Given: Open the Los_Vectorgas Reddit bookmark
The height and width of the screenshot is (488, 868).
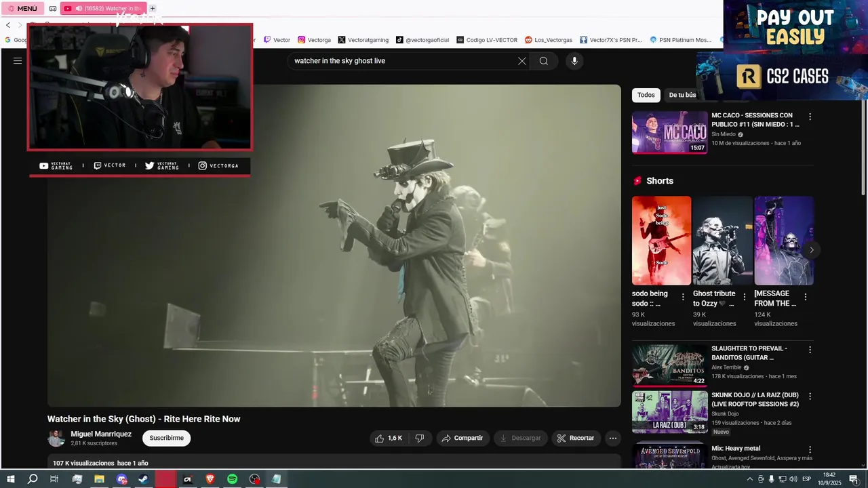Looking at the screenshot, I should tap(549, 40).
